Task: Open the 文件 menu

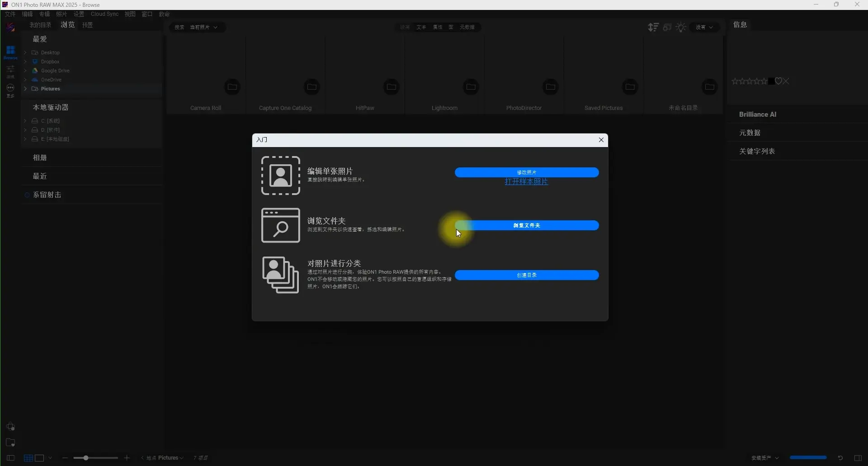Action: click(x=10, y=14)
